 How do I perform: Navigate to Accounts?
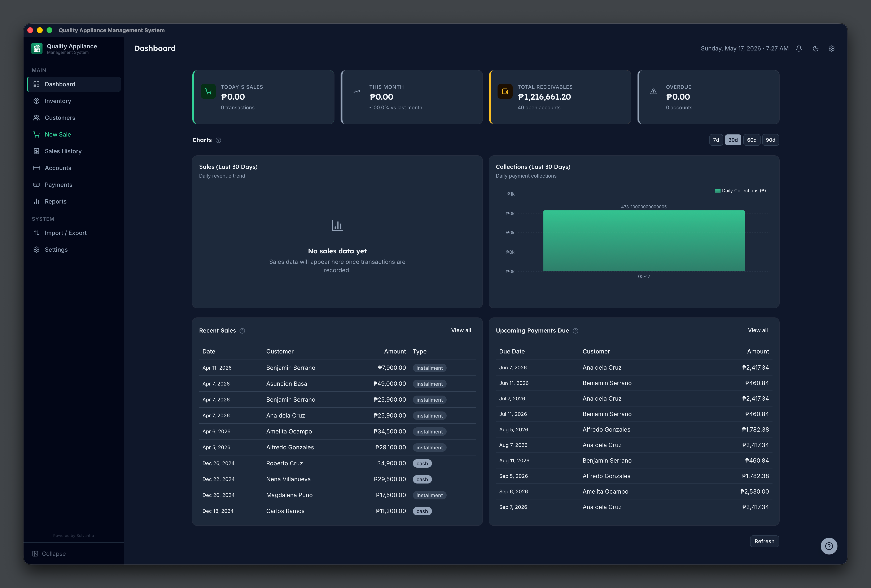point(74,168)
